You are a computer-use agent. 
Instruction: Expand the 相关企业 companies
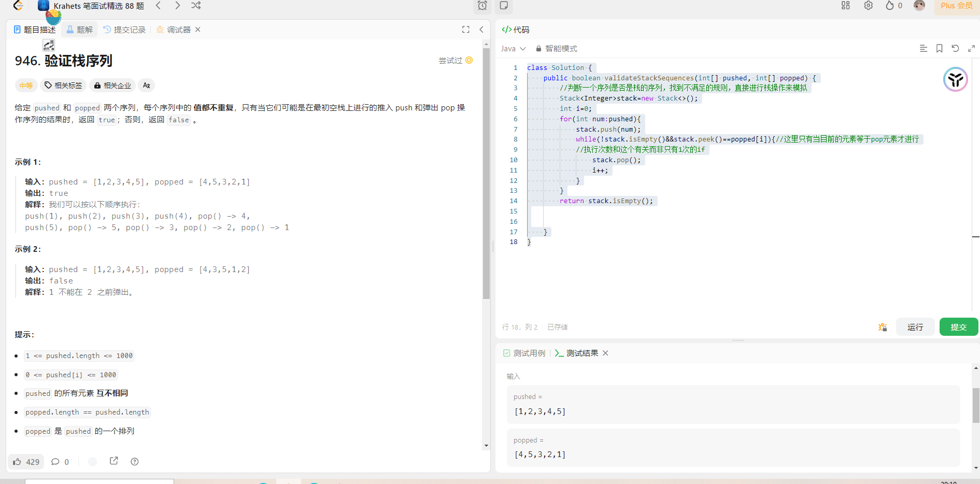pos(112,86)
